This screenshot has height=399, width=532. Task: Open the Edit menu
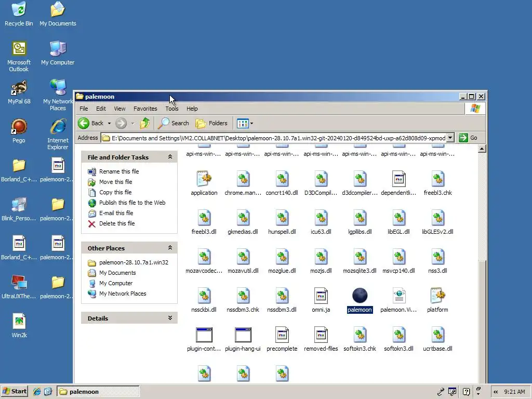click(x=101, y=109)
